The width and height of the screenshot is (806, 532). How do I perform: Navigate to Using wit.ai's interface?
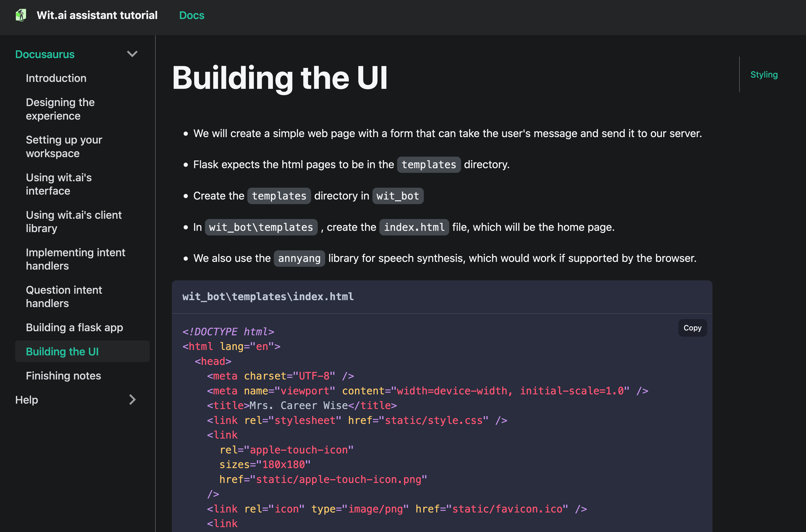tap(59, 184)
